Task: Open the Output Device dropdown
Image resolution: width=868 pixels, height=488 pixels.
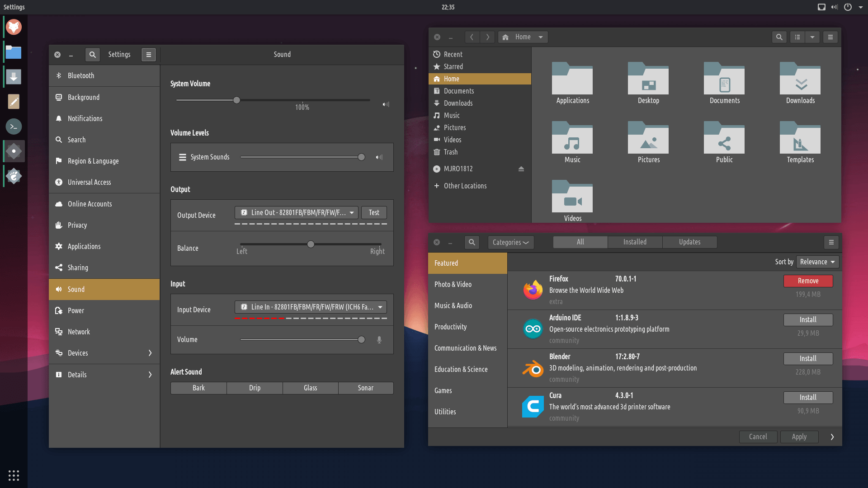Action: (x=296, y=213)
